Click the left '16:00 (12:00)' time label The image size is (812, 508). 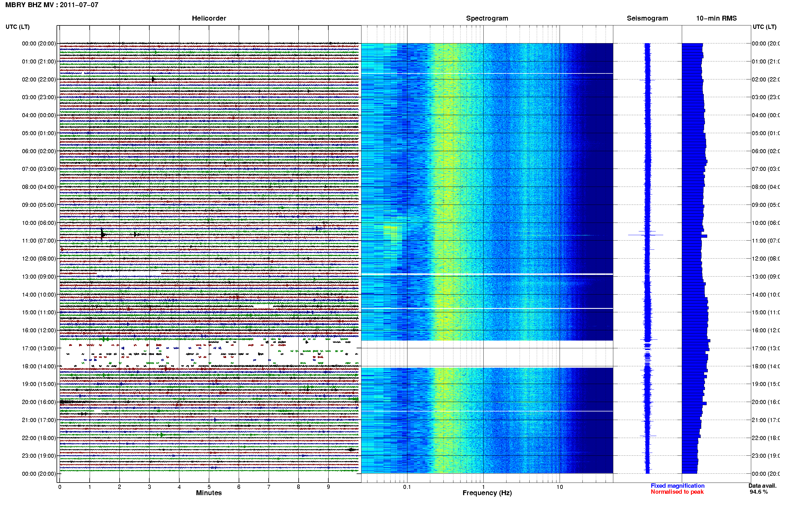39,330
